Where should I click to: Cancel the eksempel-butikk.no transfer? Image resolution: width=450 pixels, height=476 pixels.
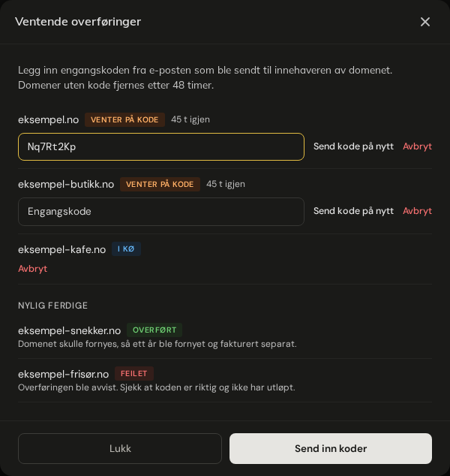[x=417, y=211]
